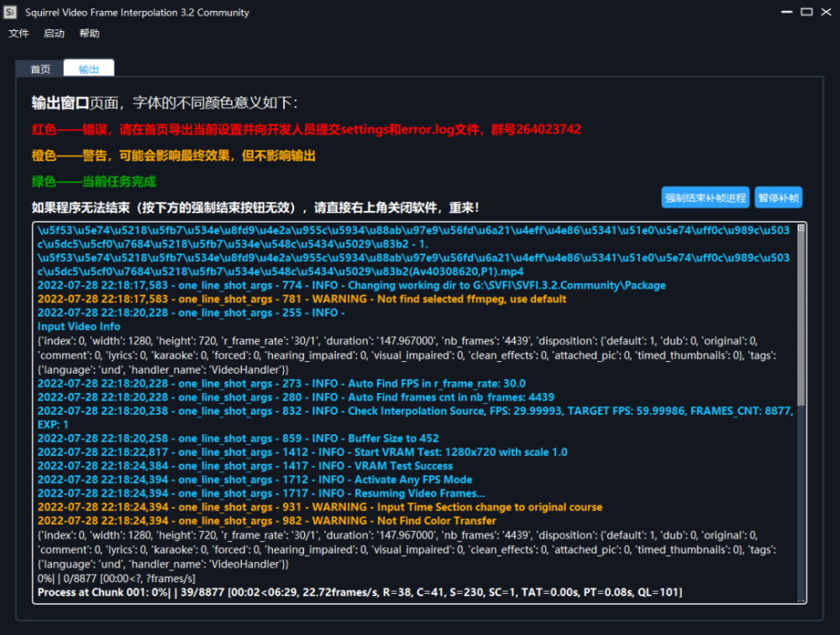Close the Squirrel Video Frame Interpolation window

pos(827,12)
